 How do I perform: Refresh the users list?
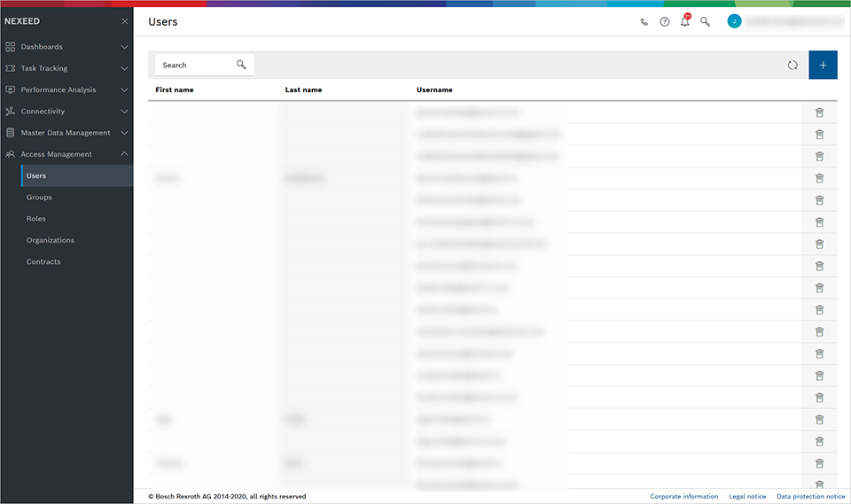tap(792, 65)
